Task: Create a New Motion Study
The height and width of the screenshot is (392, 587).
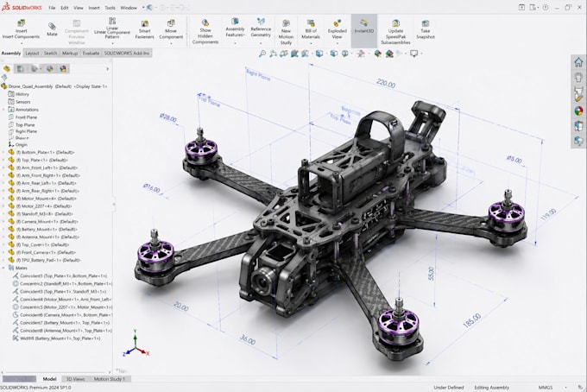Action: (x=286, y=32)
